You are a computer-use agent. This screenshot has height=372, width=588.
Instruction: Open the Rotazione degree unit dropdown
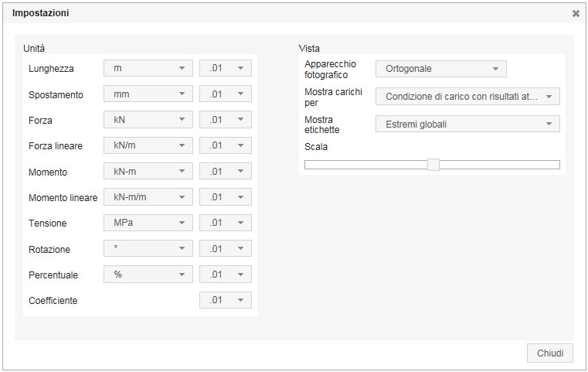[148, 249]
